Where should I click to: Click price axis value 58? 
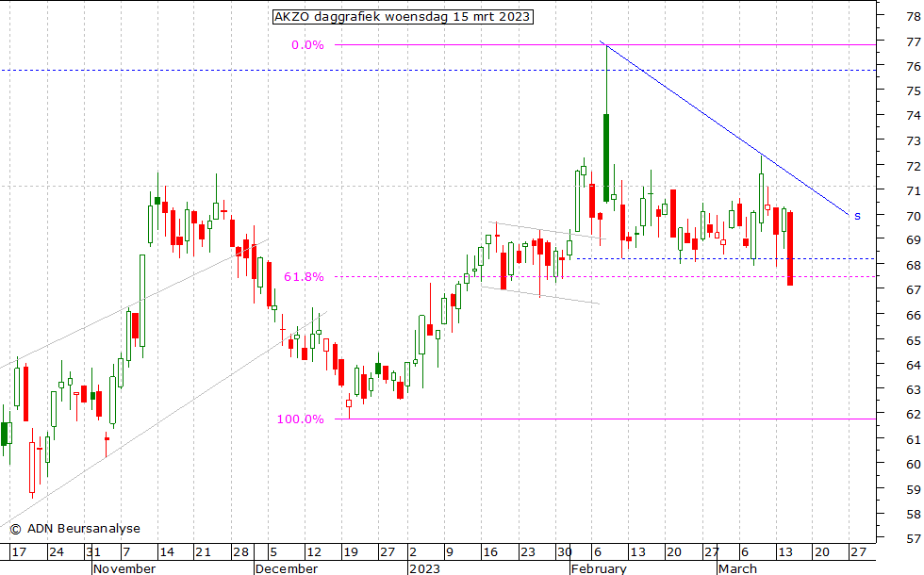coord(914,514)
